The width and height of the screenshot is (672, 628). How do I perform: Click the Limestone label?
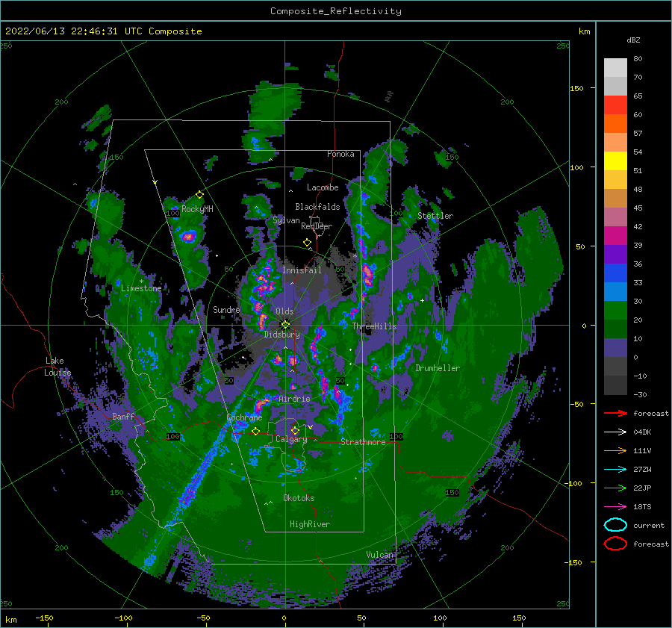click(x=141, y=288)
